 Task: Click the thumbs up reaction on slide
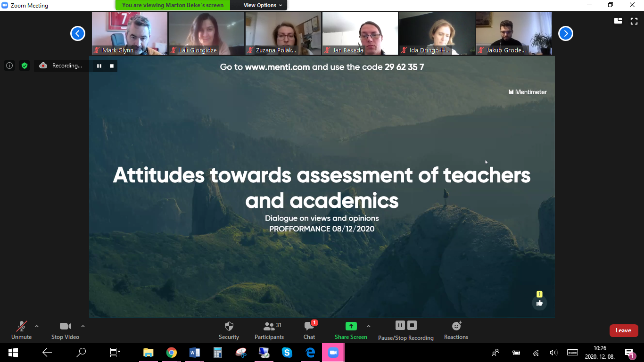pyautogui.click(x=539, y=303)
